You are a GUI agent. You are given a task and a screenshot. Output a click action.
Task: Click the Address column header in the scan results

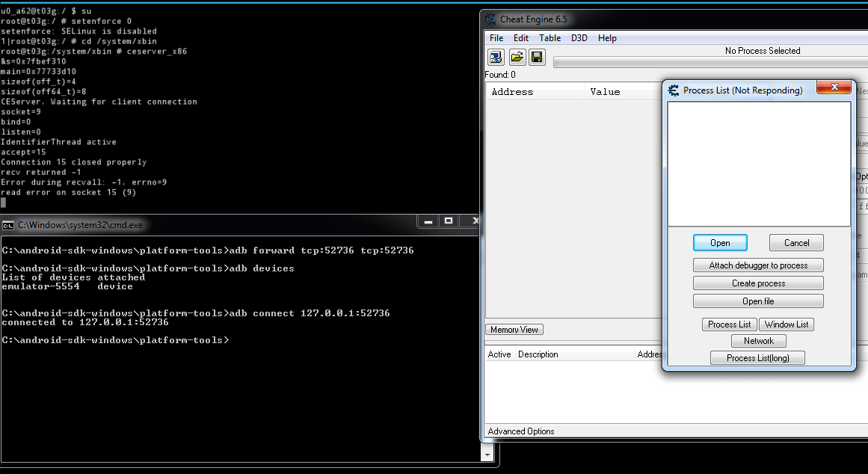click(535, 90)
